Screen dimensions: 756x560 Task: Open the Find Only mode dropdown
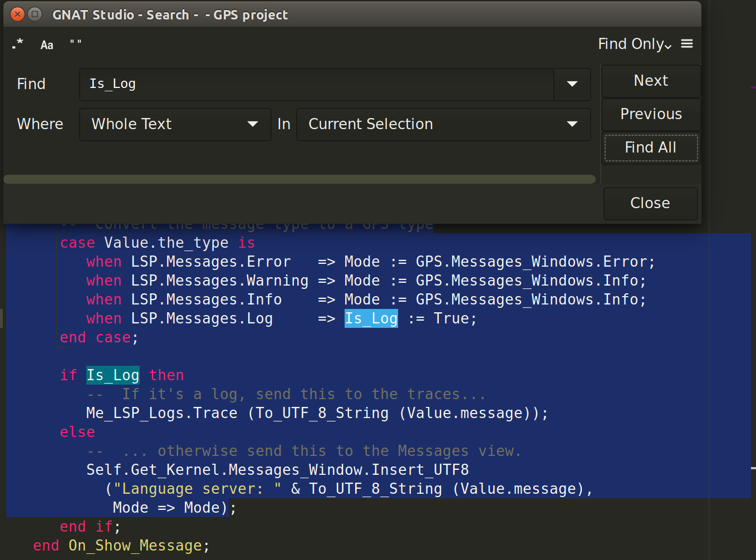(x=634, y=44)
